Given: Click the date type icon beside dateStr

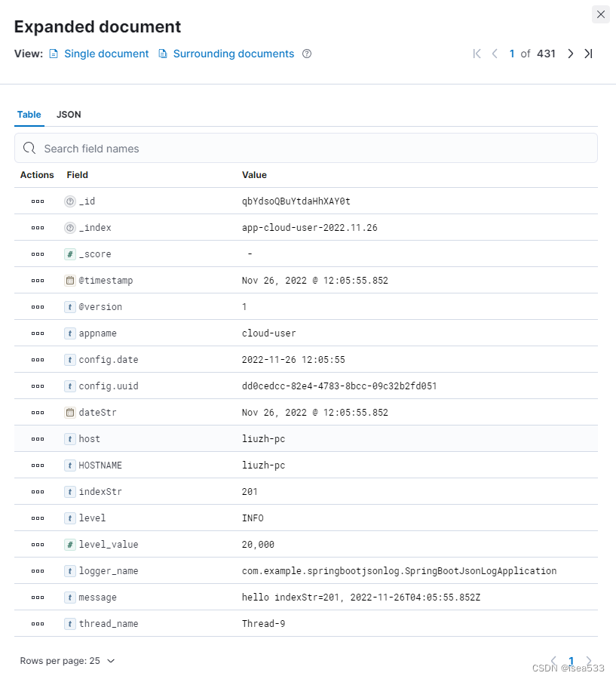Looking at the screenshot, I should [x=69, y=413].
